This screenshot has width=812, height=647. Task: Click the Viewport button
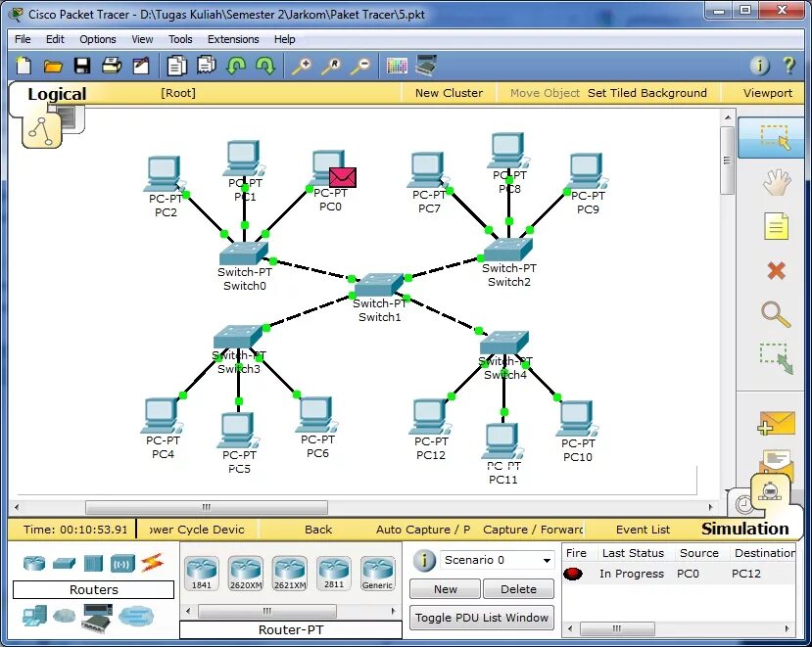coord(768,93)
